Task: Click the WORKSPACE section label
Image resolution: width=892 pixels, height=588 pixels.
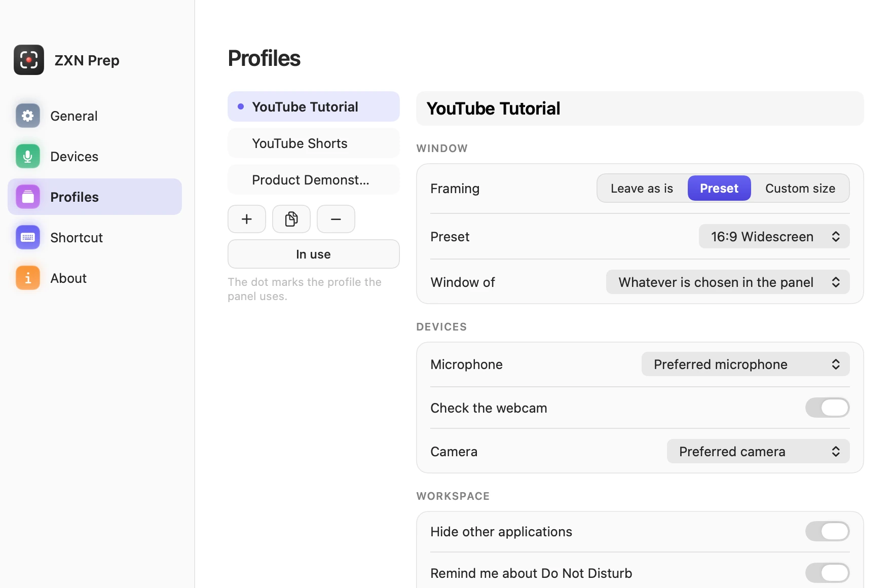Action: [x=453, y=496]
